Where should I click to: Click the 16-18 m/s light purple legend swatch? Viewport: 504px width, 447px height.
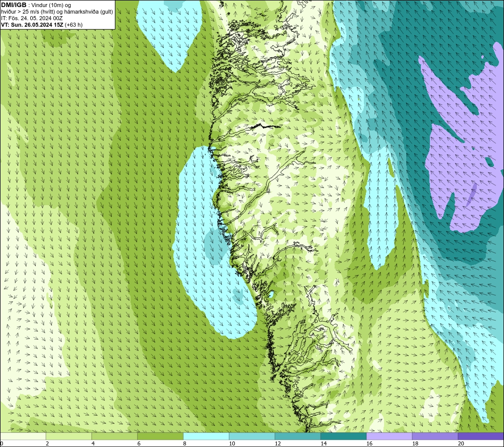pos(389,436)
